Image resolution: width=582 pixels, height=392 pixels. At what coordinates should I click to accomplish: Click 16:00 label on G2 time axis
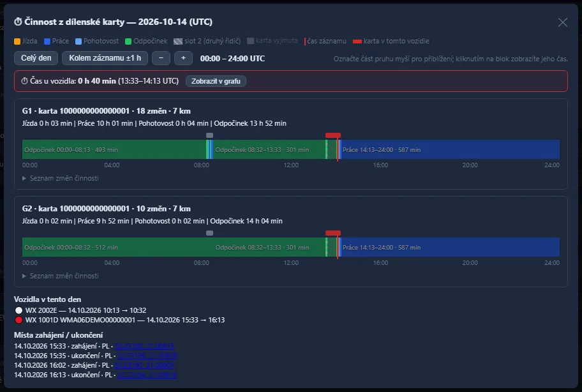(x=380, y=263)
